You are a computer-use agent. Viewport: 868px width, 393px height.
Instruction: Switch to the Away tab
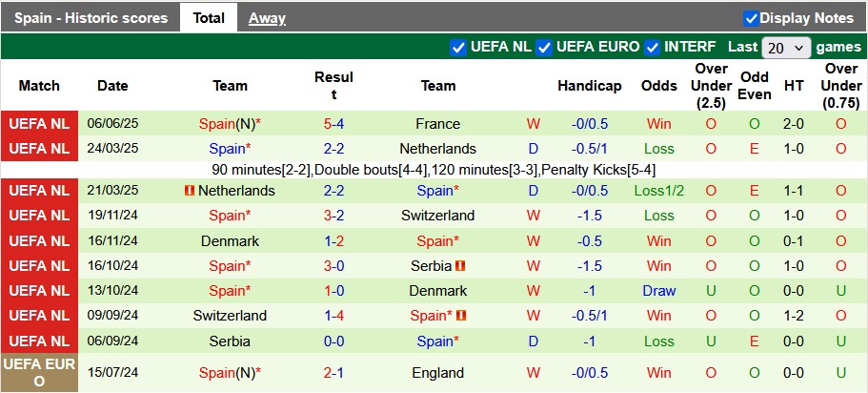click(267, 18)
